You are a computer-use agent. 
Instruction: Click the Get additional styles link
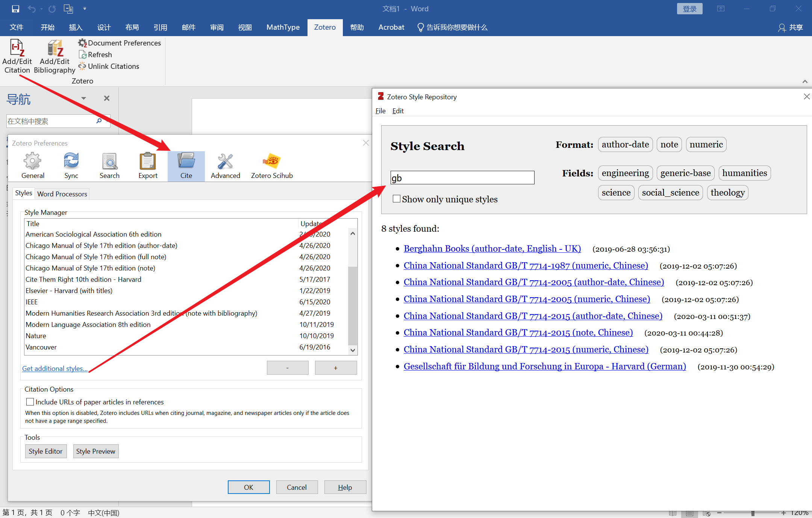55,369
